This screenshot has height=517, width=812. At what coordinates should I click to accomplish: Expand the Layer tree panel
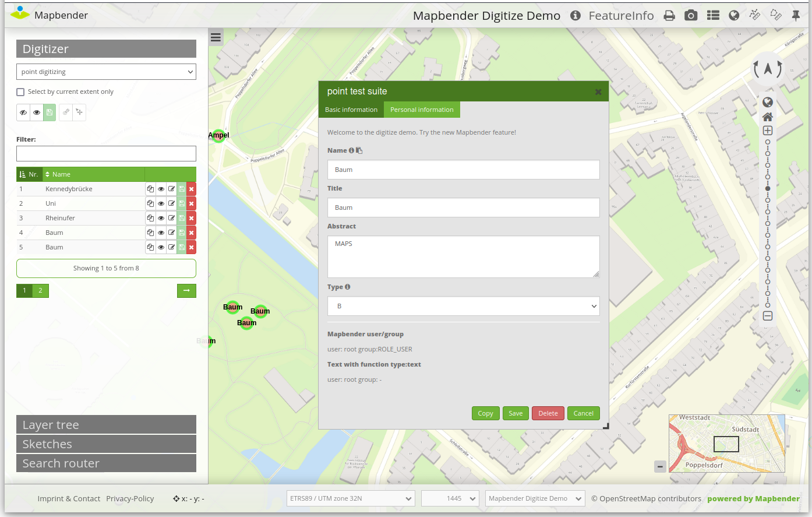[106, 425]
